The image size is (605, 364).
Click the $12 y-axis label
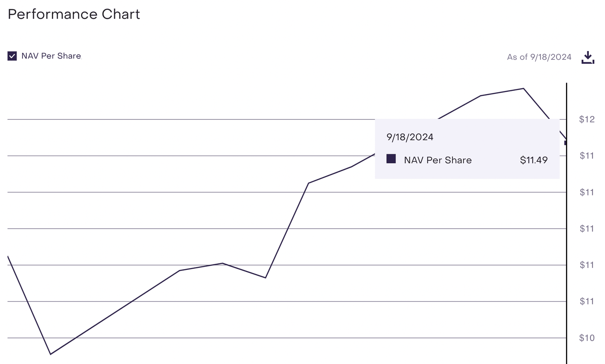click(x=587, y=119)
